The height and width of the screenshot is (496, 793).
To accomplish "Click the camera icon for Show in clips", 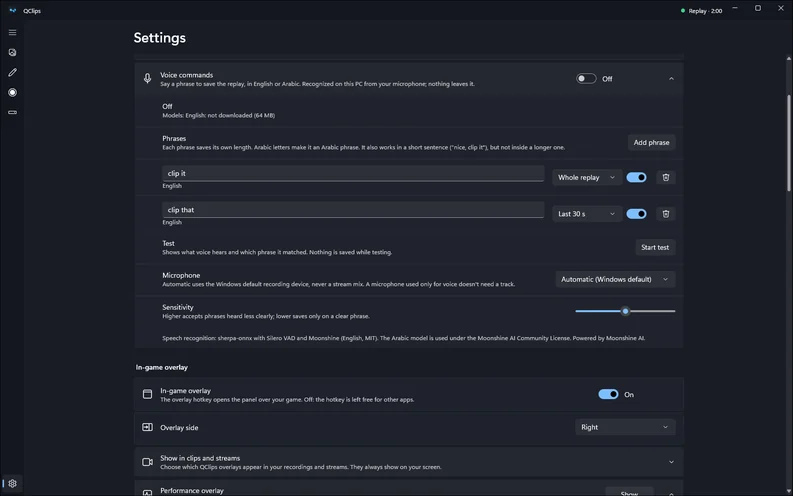I will point(147,462).
